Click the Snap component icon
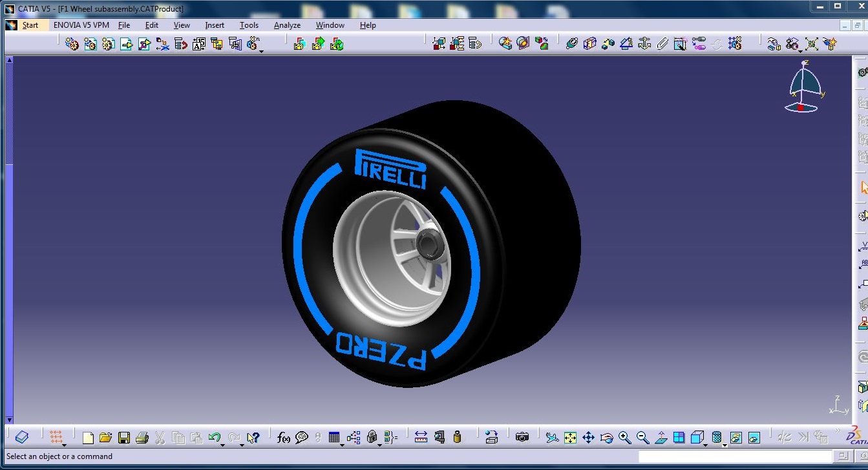 point(792,43)
